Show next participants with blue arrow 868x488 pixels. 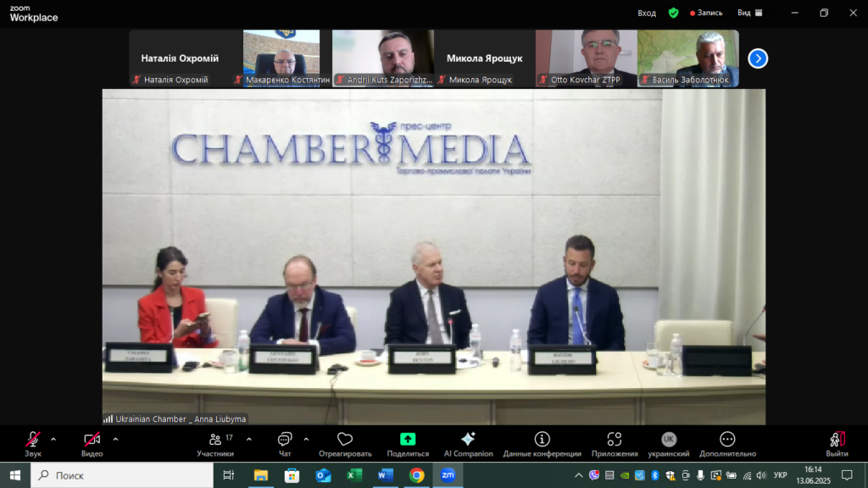[758, 58]
